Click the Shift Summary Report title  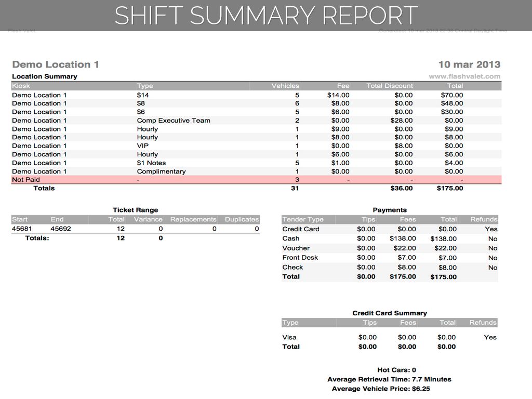click(x=266, y=16)
